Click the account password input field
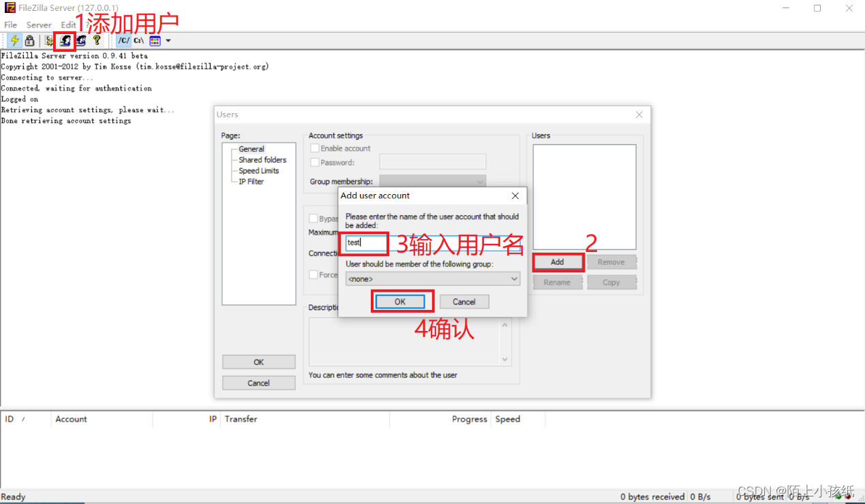Image resolution: width=865 pixels, height=504 pixels. [x=432, y=161]
